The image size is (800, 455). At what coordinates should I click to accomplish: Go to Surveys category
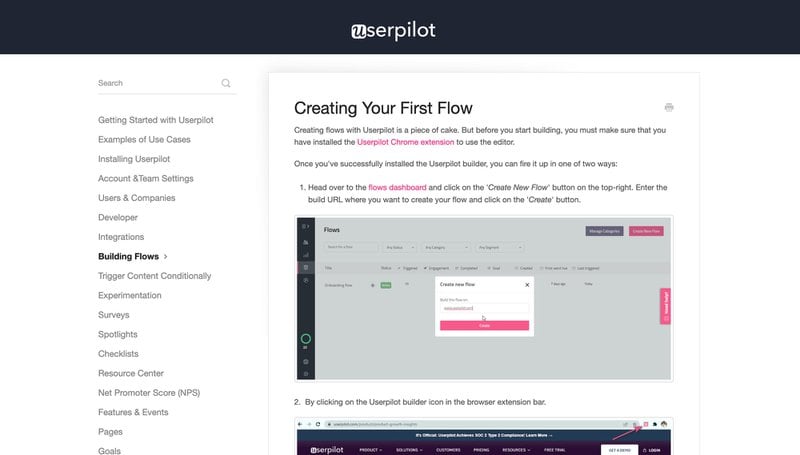pyautogui.click(x=113, y=315)
